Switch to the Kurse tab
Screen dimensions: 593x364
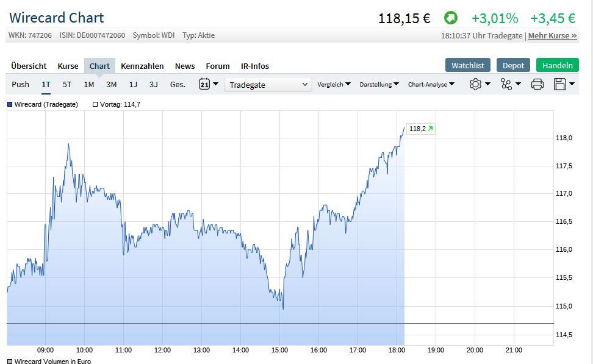coord(68,66)
